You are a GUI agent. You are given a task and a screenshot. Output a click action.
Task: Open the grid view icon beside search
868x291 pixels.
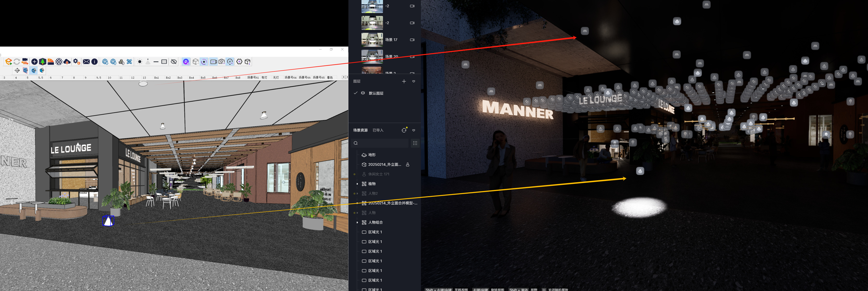[x=415, y=143]
